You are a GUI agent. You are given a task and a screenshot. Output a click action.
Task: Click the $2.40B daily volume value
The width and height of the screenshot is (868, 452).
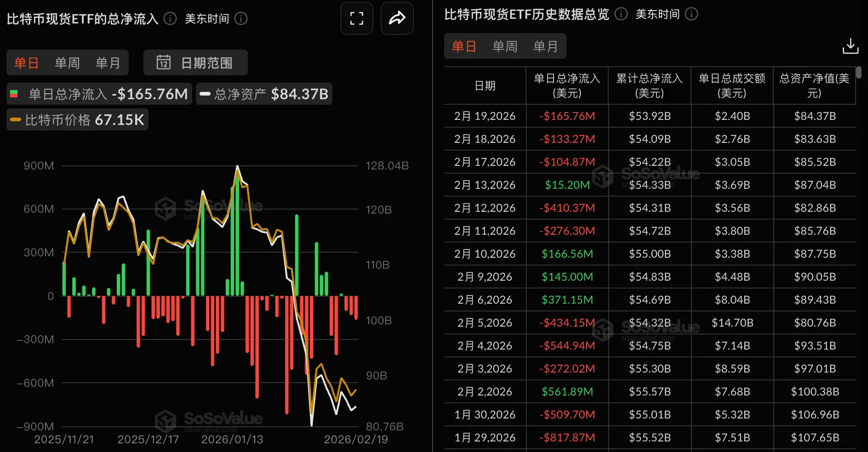732,116
